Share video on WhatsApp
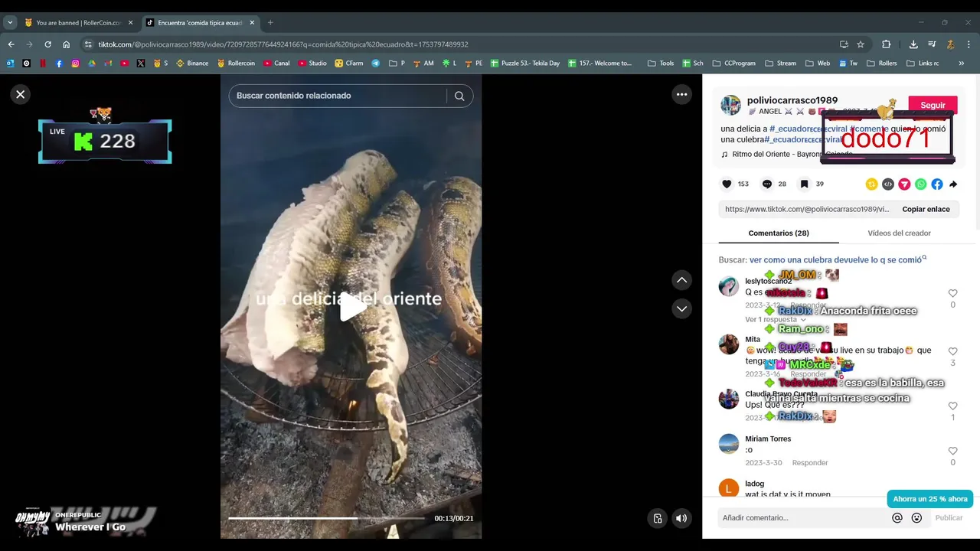 pyautogui.click(x=921, y=184)
